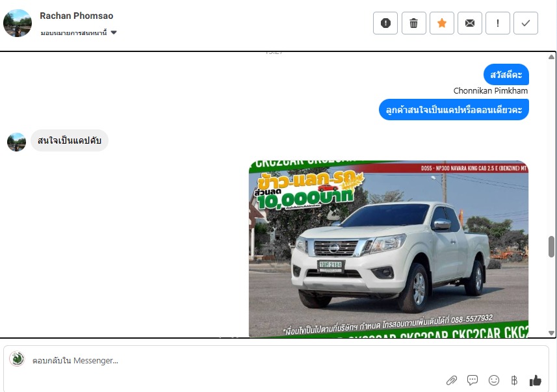This screenshot has height=392, width=557.
Task: Open the assign conversation dropdown arrow
Action: pos(114,33)
